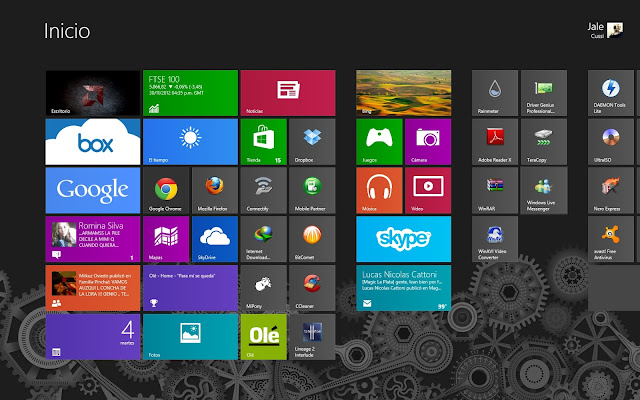The height and width of the screenshot is (400, 640).
Task: Launch the Nero Express tile
Action: coord(611,191)
